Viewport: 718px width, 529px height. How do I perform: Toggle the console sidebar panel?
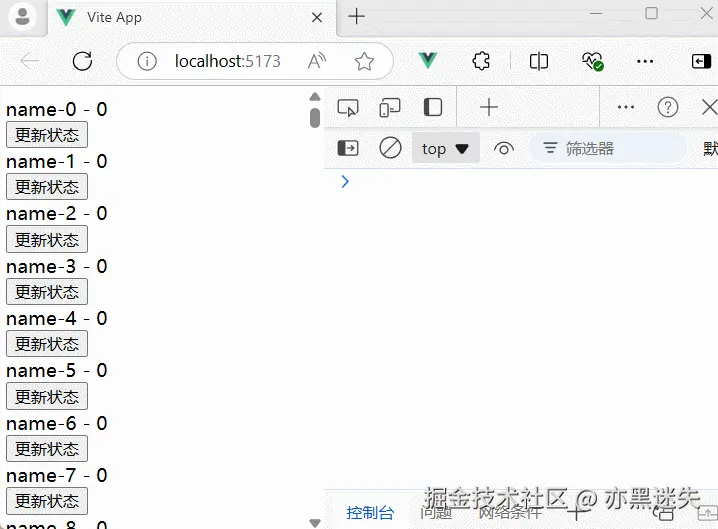[348, 148]
